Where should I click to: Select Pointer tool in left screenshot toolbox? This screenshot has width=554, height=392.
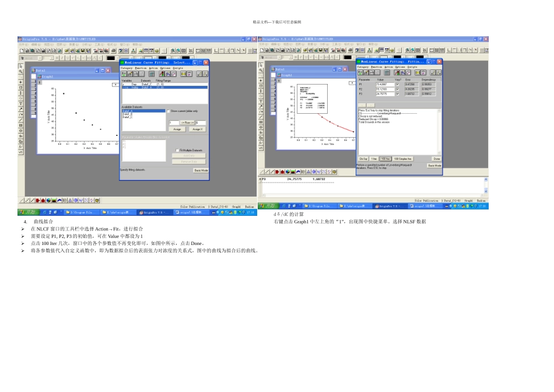21,66
